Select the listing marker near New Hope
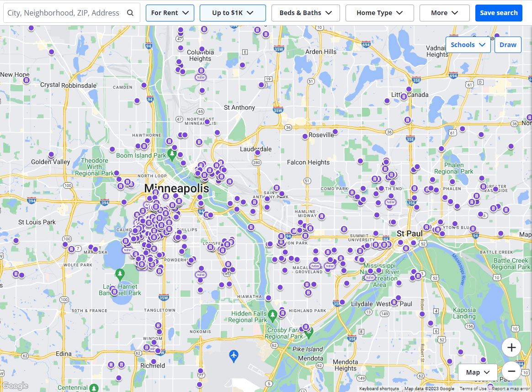Screen dimensions: 532x392 tap(27, 80)
